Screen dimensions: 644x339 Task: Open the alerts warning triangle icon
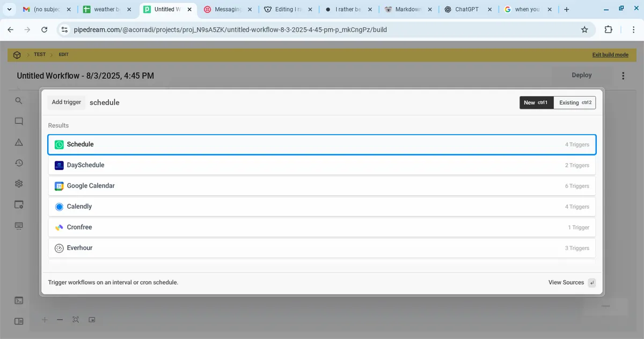click(19, 142)
